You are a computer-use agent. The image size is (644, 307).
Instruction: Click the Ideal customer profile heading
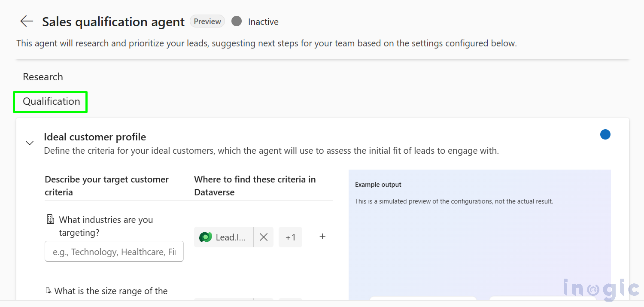click(x=95, y=137)
